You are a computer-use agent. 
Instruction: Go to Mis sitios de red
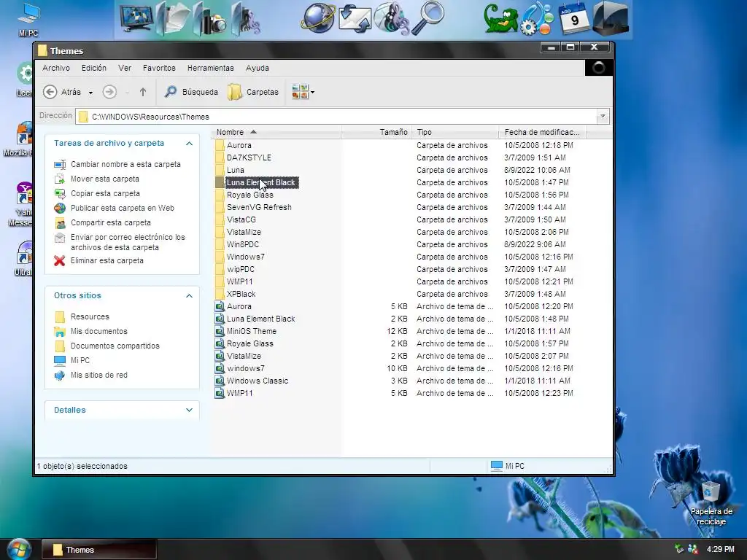99,375
